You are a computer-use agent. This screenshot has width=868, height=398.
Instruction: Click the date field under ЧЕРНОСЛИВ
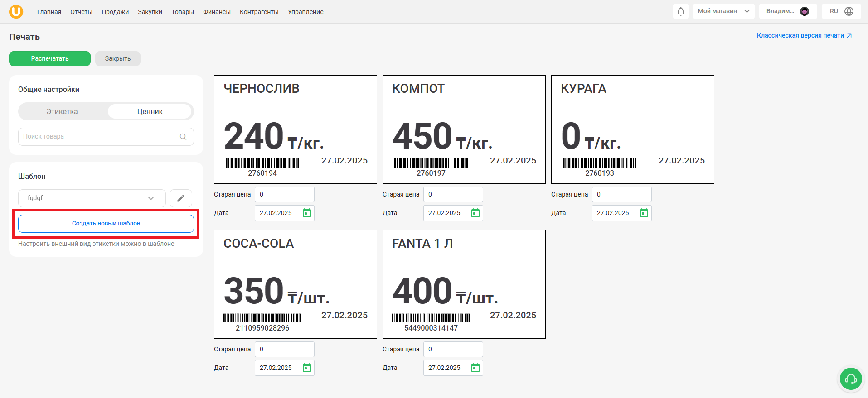pyautogui.click(x=285, y=213)
